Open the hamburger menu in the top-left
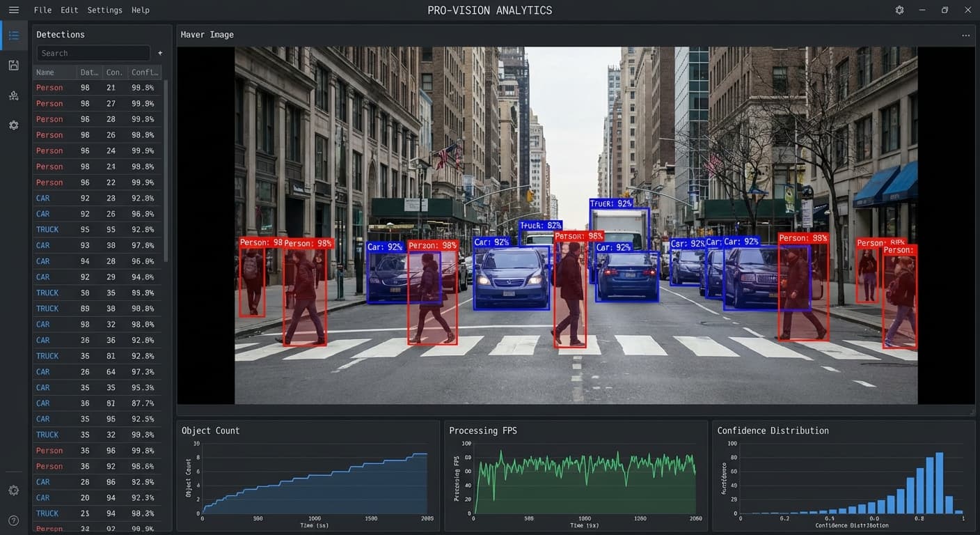980x535 pixels. (x=14, y=10)
